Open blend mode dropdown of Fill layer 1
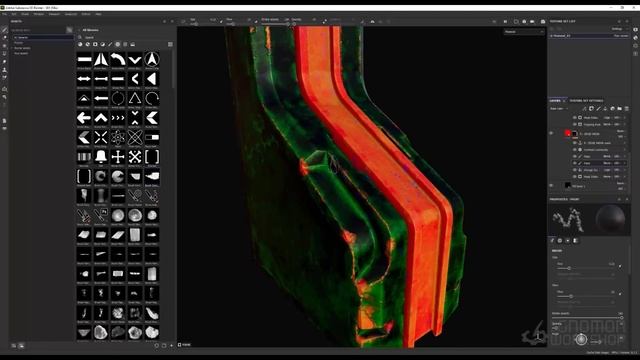The image size is (640, 360). (621, 183)
